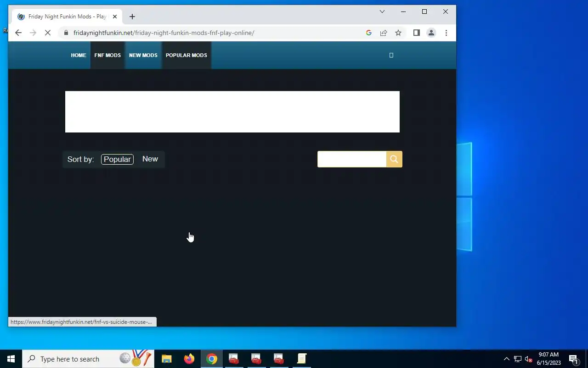Click the Google icon in address bar
This screenshot has width=588, height=368.
tap(368, 33)
